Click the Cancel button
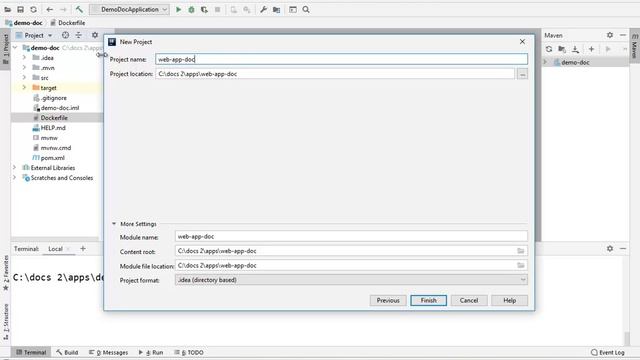This screenshot has height=360, width=640. pyautogui.click(x=469, y=300)
